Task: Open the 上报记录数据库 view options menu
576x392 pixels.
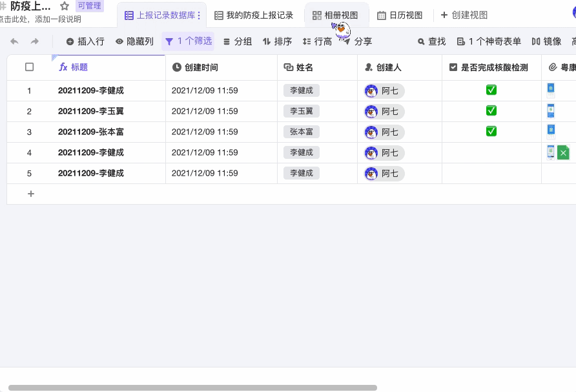Action: point(198,15)
